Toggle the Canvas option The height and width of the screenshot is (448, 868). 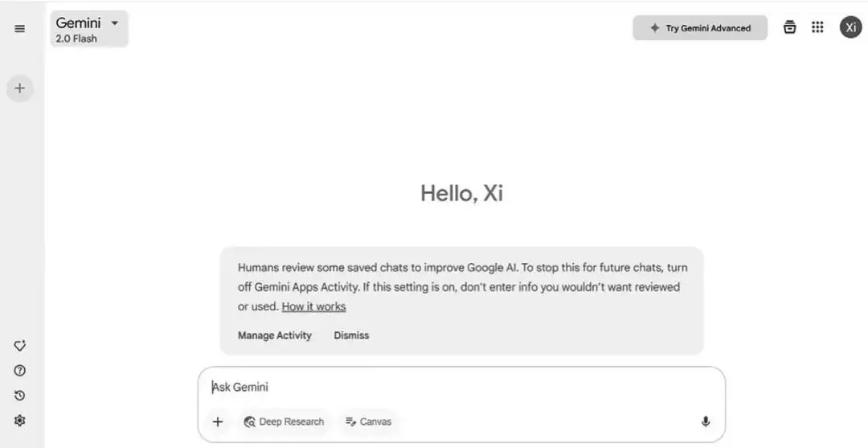pyautogui.click(x=368, y=421)
